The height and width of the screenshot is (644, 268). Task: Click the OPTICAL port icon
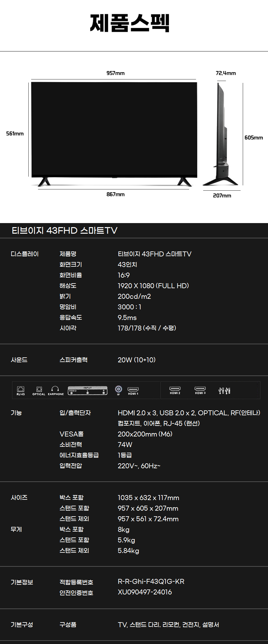pos(39,389)
